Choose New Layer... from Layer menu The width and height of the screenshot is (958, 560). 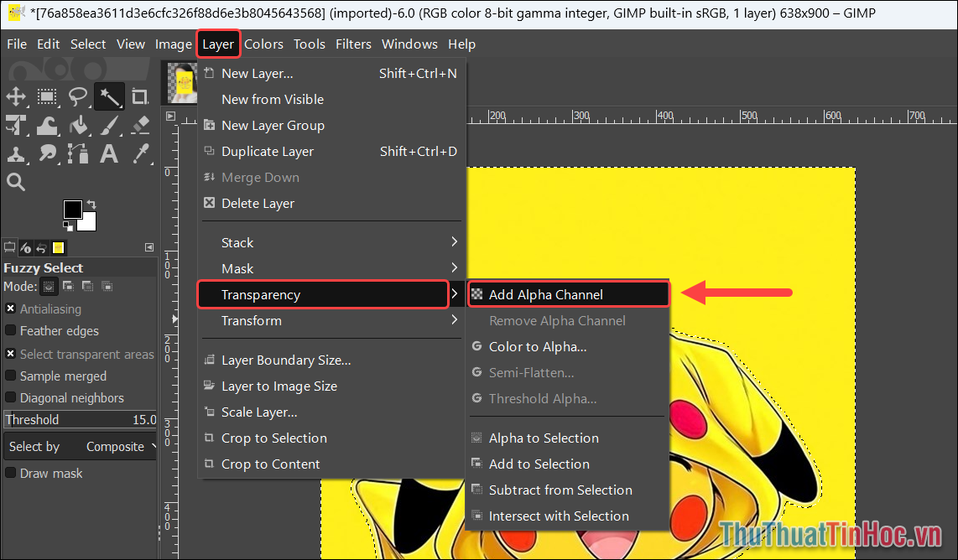(331, 73)
